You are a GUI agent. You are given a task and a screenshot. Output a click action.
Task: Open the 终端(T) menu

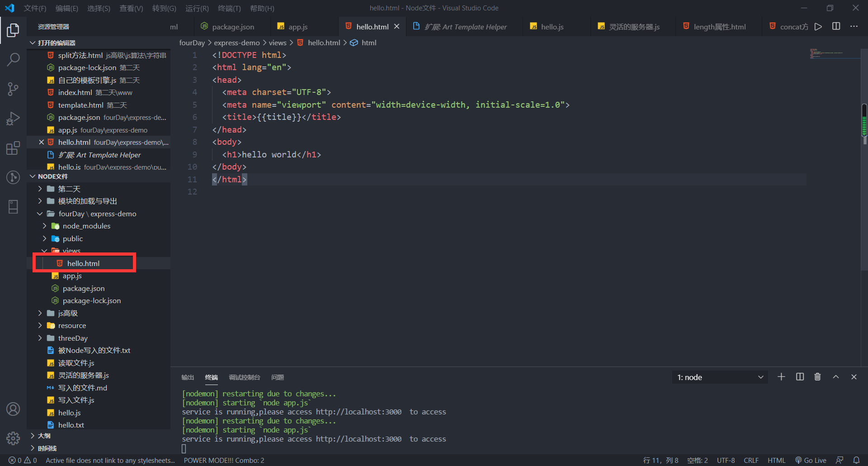[x=229, y=8]
